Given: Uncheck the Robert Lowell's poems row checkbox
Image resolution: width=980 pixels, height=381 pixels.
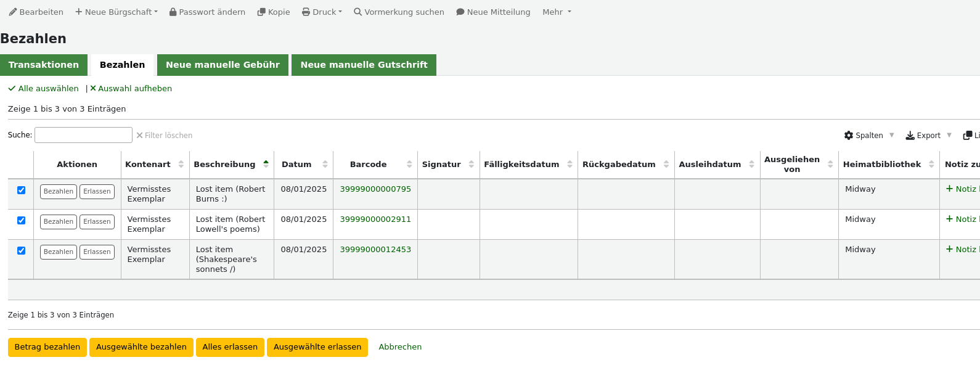Looking at the screenshot, I should (x=21, y=220).
